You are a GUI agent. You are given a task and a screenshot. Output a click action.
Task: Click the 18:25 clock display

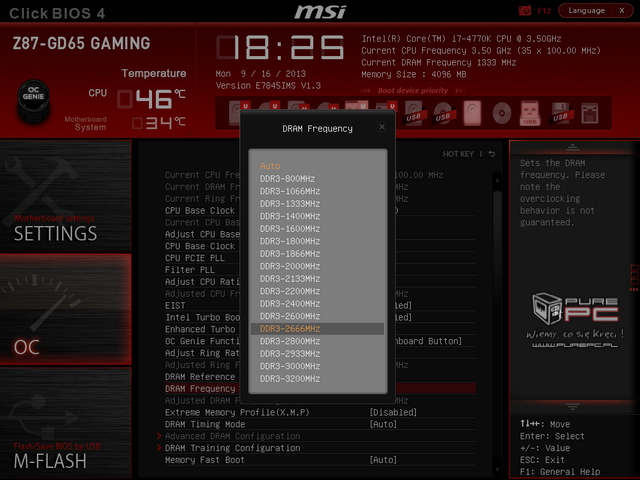point(280,47)
